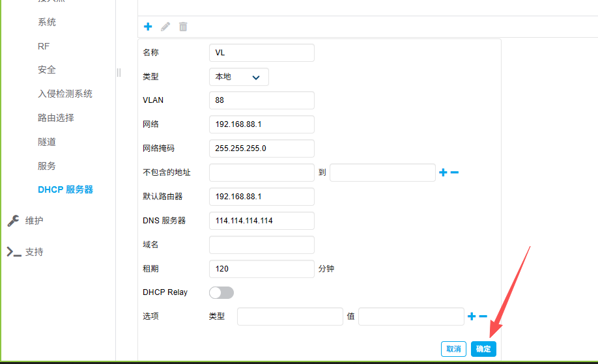Select 入侵检测系统 in the sidebar
Viewport: 598px width, 364px height.
(x=65, y=94)
